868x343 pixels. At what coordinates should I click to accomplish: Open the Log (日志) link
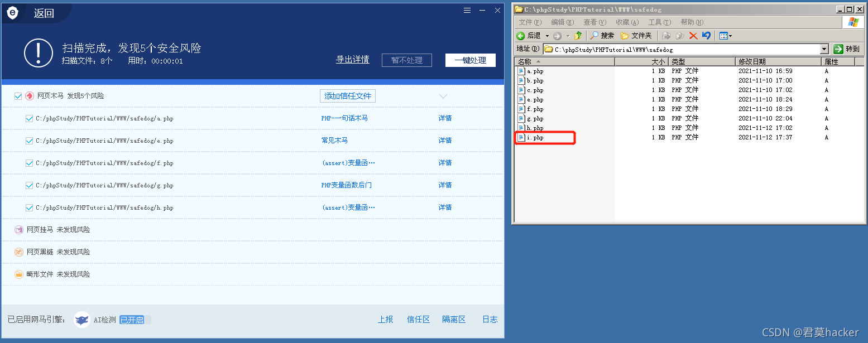tap(490, 320)
